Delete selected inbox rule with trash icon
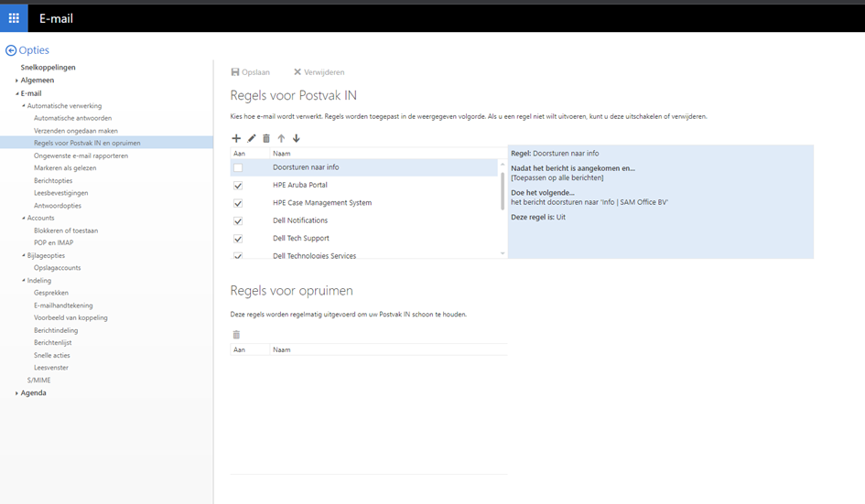The image size is (865, 504). point(266,138)
